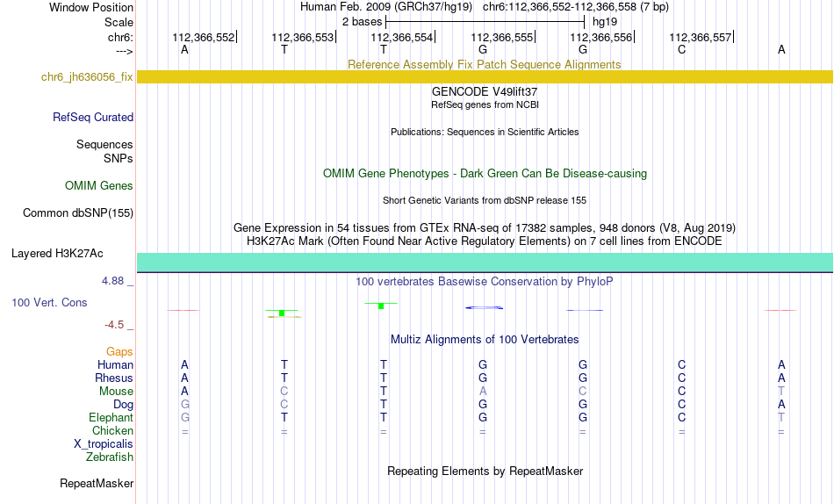This screenshot has width=834, height=504.
Task: Click the OMIM Genes track label
Action: (x=98, y=186)
